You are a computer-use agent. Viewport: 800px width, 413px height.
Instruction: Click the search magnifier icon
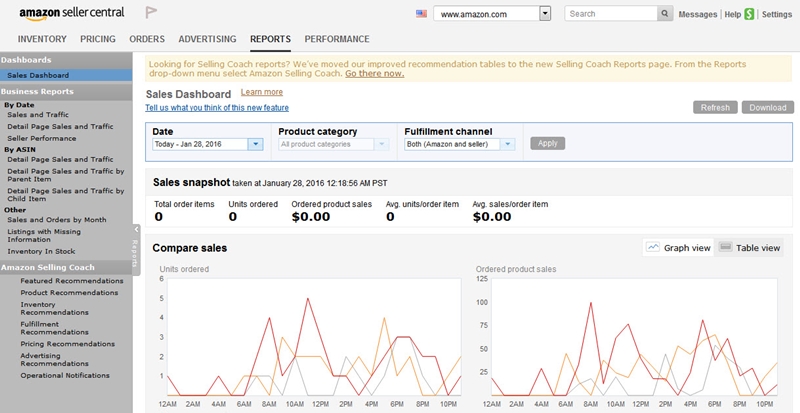(664, 14)
